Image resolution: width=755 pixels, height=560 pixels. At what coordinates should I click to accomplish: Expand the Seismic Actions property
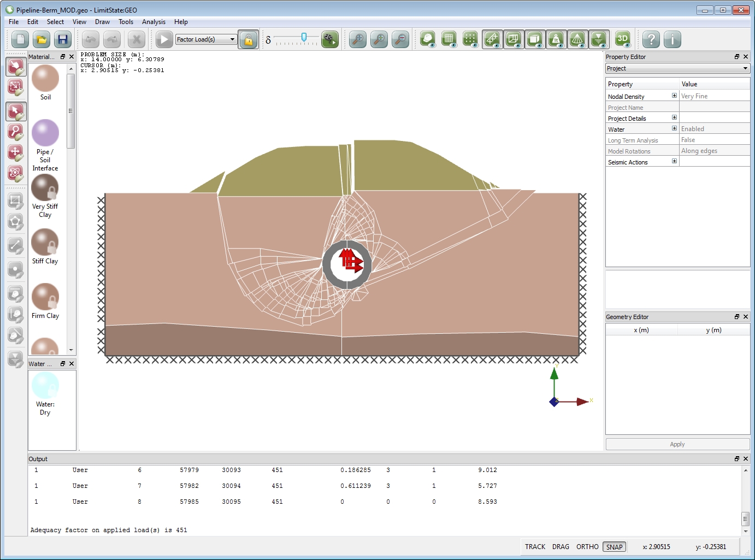click(x=674, y=161)
